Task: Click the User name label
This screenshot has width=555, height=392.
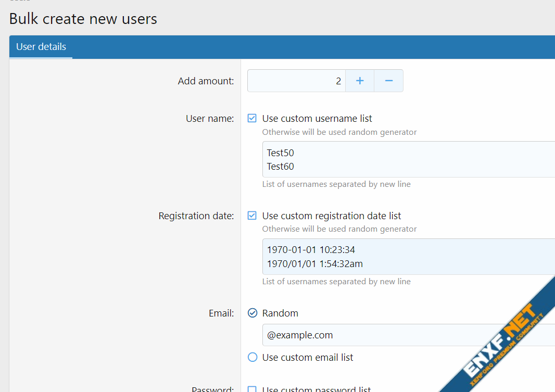Action: tap(210, 118)
